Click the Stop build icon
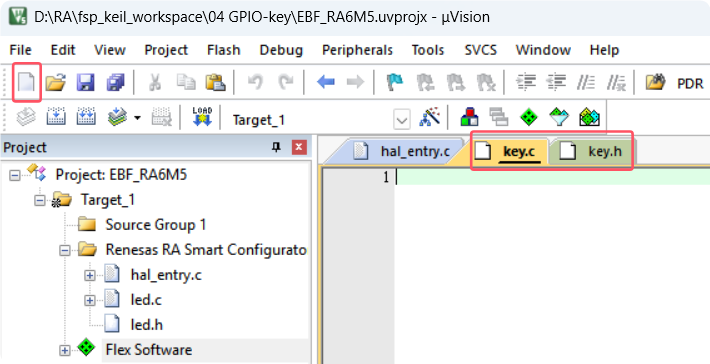Viewport: 710px width, 364px height. (x=161, y=118)
